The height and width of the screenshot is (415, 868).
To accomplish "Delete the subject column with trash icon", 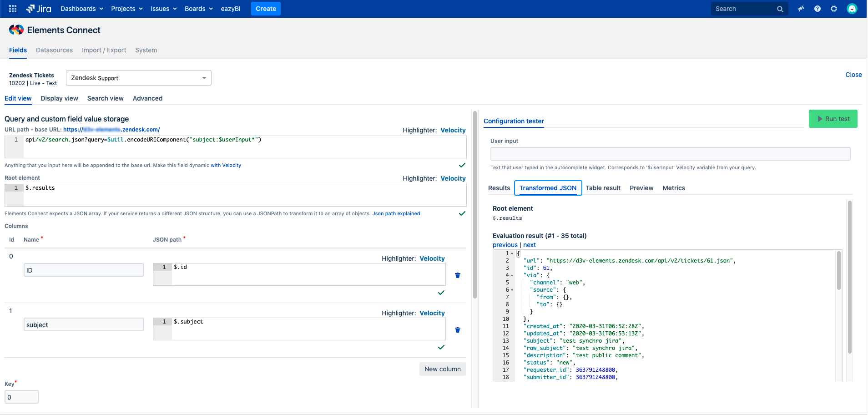I will [458, 330].
